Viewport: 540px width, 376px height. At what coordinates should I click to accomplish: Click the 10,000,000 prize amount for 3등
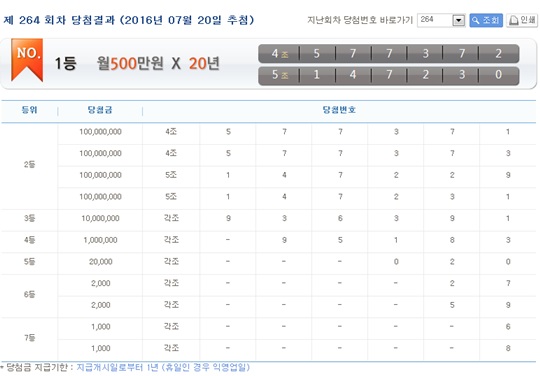pyautogui.click(x=100, y=218)
